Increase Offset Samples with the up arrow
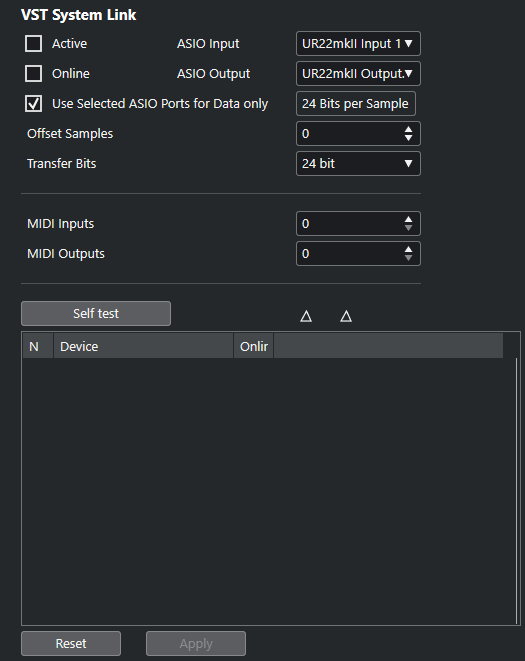Screen dimensions: 525x661 click(408, 129)
